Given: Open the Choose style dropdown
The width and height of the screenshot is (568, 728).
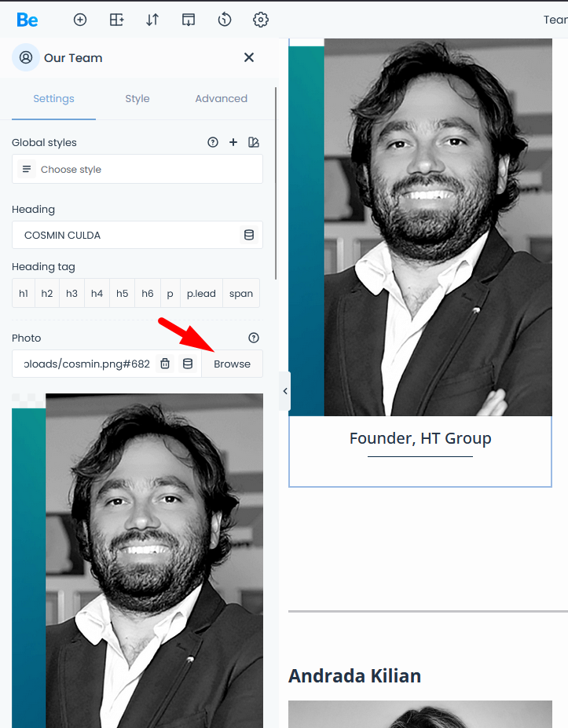Looking at the screenshot, I should coord(137,169).
